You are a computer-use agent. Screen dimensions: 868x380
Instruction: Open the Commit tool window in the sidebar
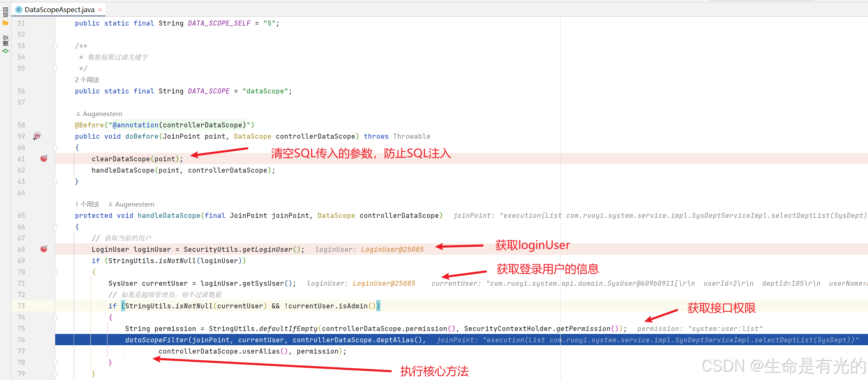click(x=5, y=44)
